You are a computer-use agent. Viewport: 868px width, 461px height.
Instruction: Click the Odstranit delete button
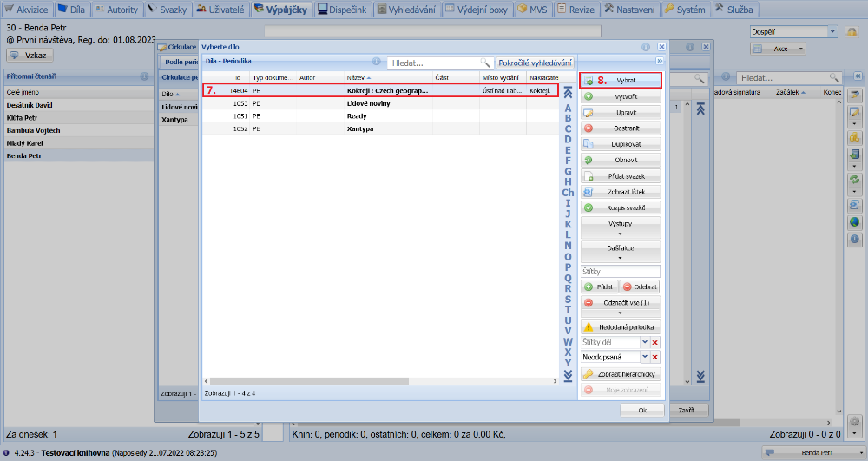coord(621,128)
